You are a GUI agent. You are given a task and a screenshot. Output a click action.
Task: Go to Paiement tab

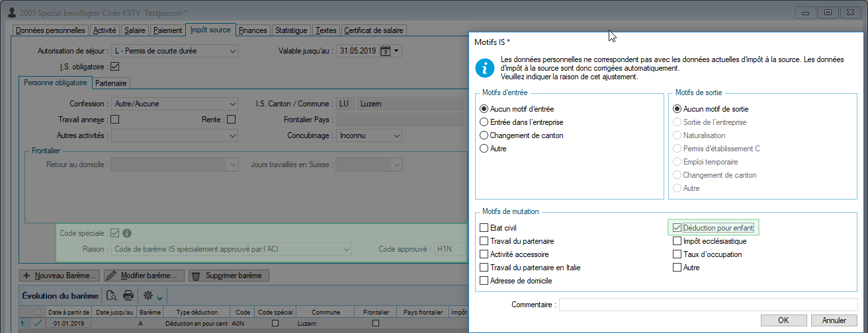(167, 30)
